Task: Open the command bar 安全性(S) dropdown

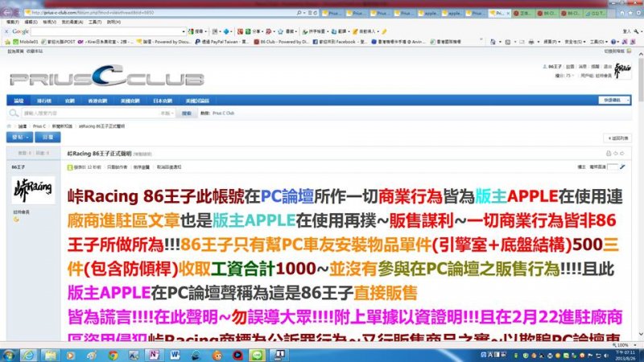Action: pyautogui.click(x=575, y=42)
